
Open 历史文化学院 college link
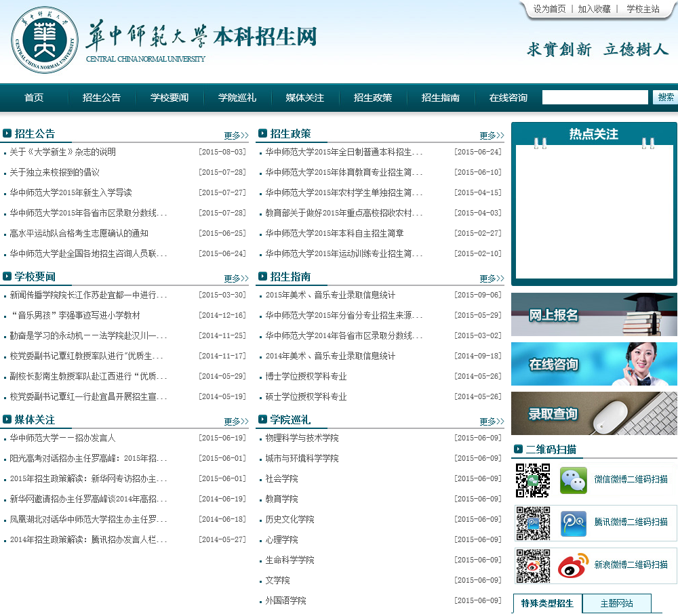pyautogui.click(x=290, y=520)
